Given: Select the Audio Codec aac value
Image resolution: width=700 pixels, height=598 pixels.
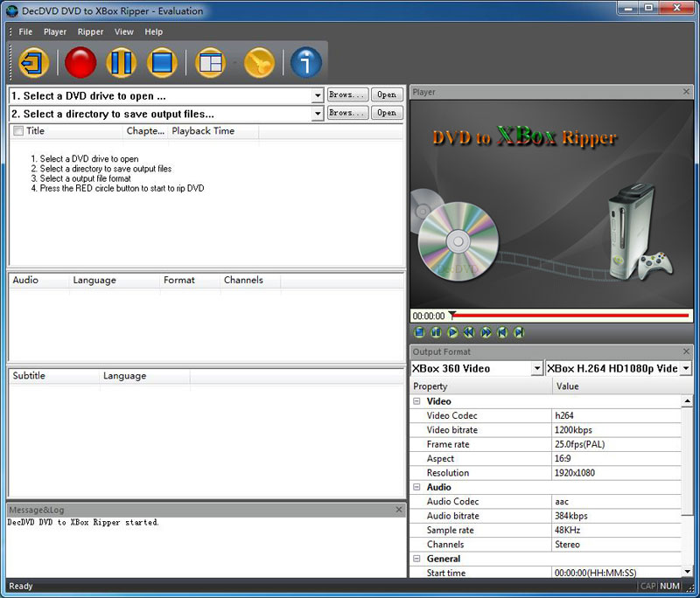Looking at the screenshot, I should click(616, 501).
